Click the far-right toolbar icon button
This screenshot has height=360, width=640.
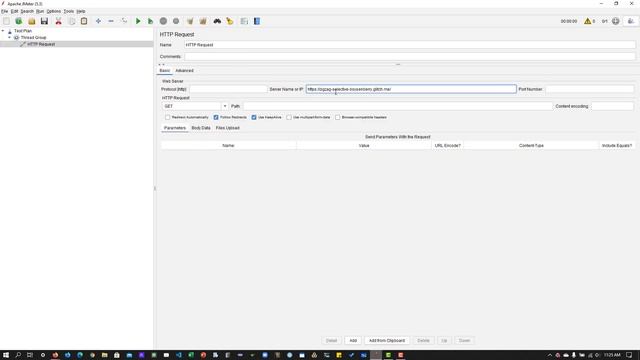pos(631,21)
